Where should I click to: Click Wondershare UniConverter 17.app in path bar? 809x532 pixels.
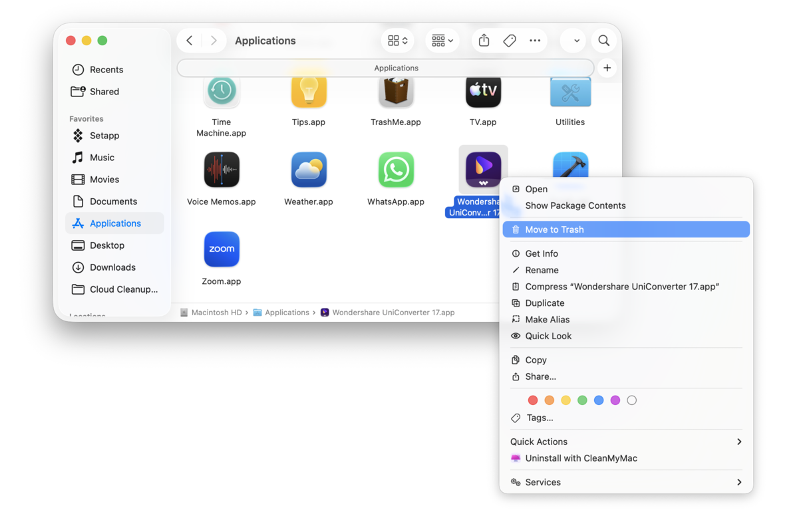point(388,313)
